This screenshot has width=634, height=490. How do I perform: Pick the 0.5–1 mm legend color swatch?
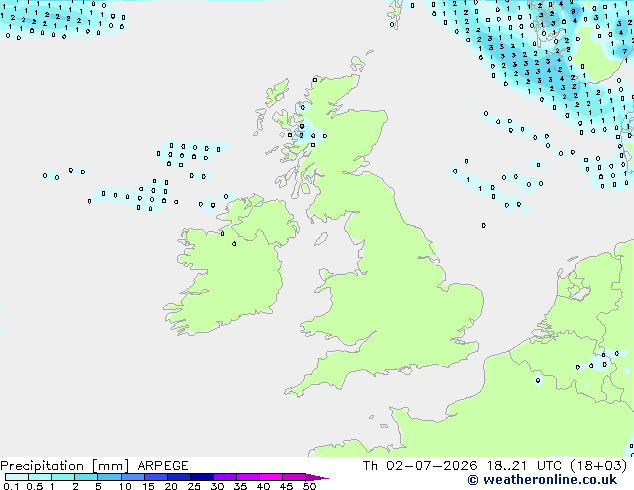click(x=40, y=477)
